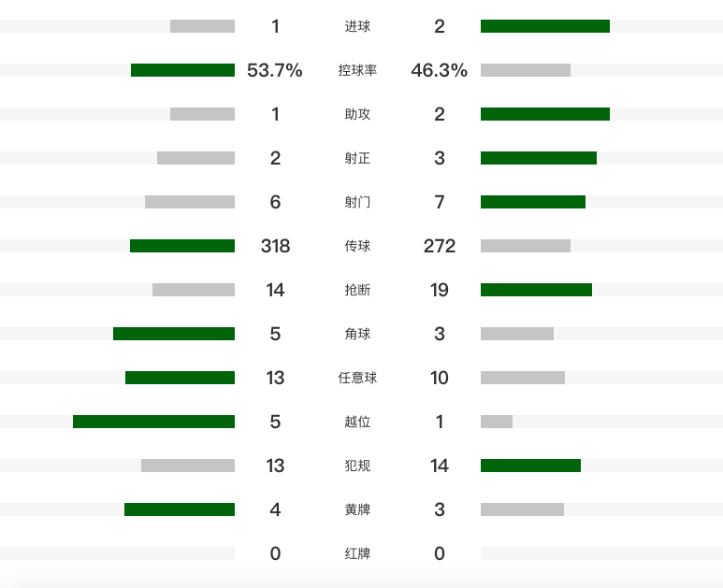
Task: Click the 传球 row label
Action: point(357,246)
